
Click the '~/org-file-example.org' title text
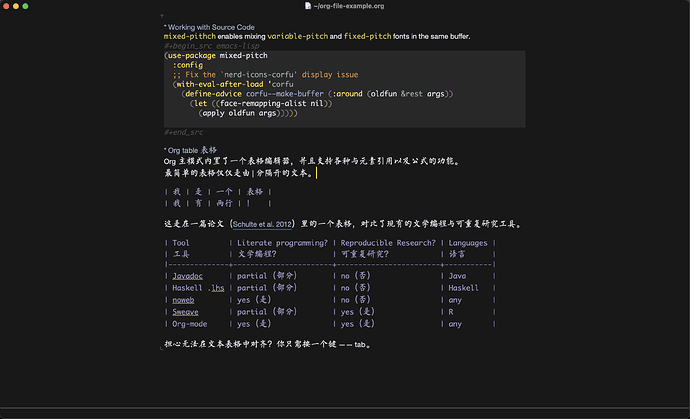click(x=349, y=6)
